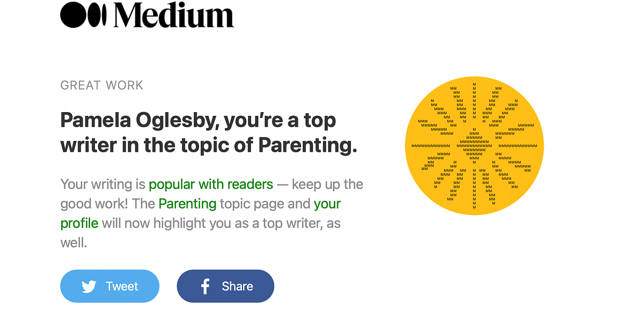This screenshot has width=644, height=318.
Task: Open the popular with readers link
Action: pos(211,184)
